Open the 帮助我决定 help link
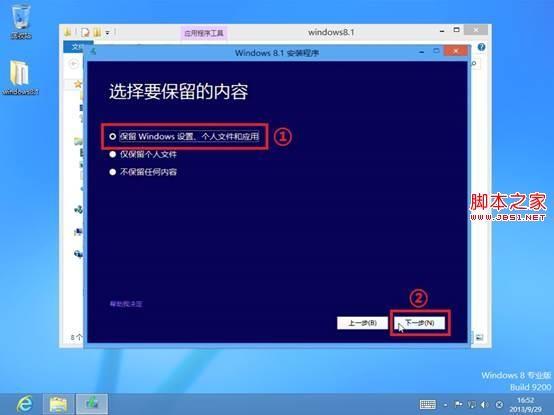This screenshot has height=415, width=554. tap(126, 304)
